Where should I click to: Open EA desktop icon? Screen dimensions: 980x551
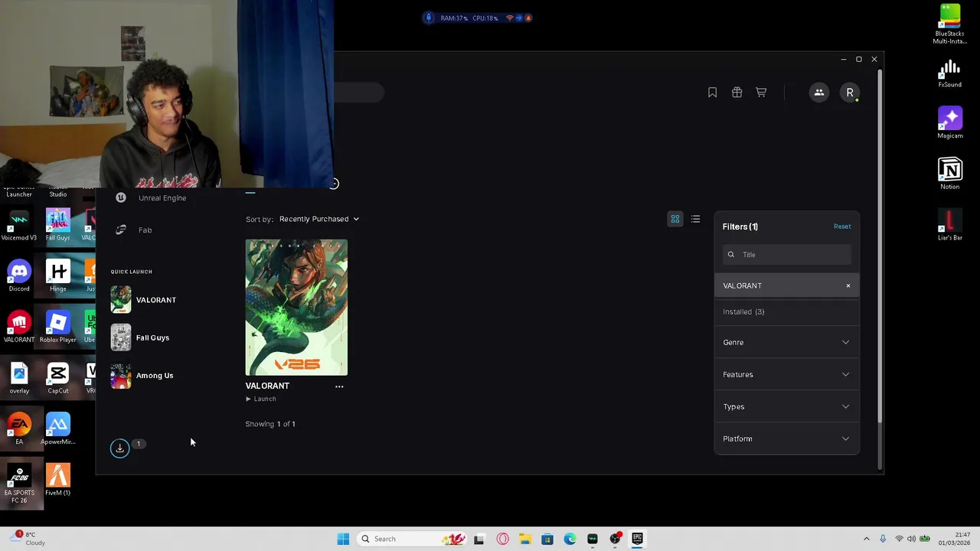pyautogui.click(x=19, y=429)
